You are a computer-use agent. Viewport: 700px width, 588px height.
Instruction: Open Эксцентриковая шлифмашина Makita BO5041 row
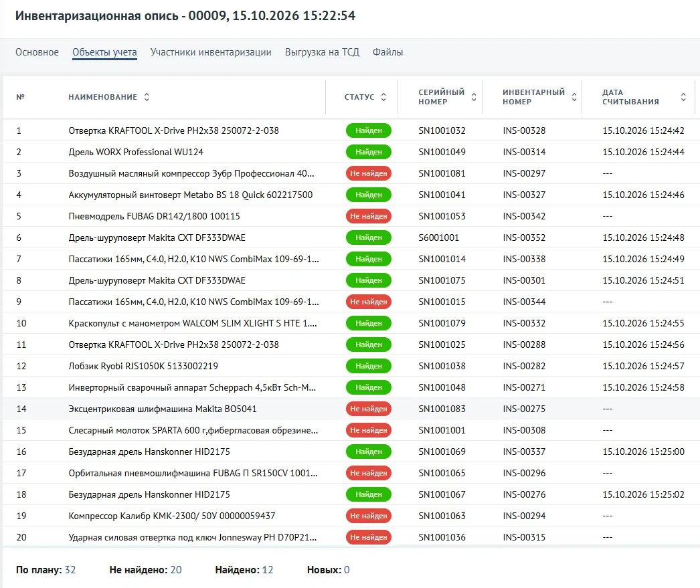coord(351,409)
